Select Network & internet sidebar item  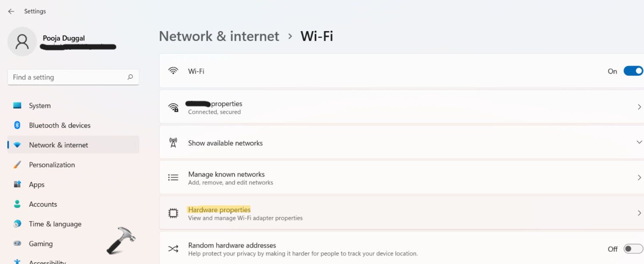[x=58, y=145]
